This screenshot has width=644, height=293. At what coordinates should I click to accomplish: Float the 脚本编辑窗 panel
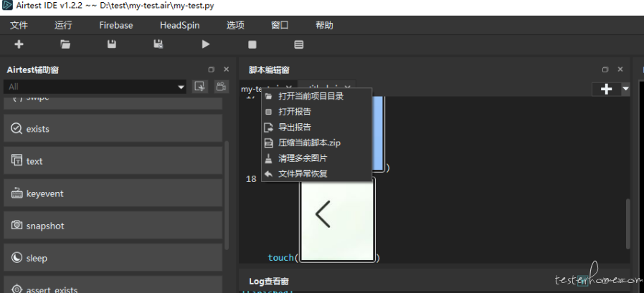pyautogui.click(x=605, y=69)
